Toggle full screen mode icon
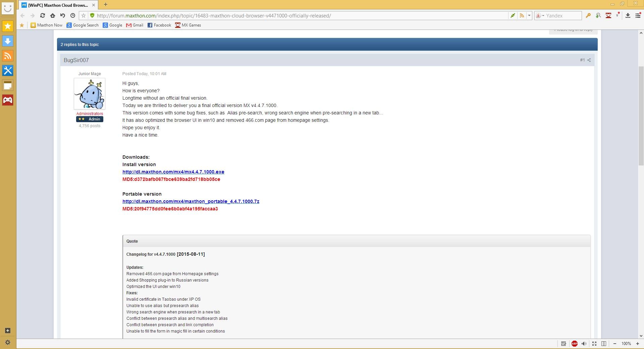 pos(594,343)
